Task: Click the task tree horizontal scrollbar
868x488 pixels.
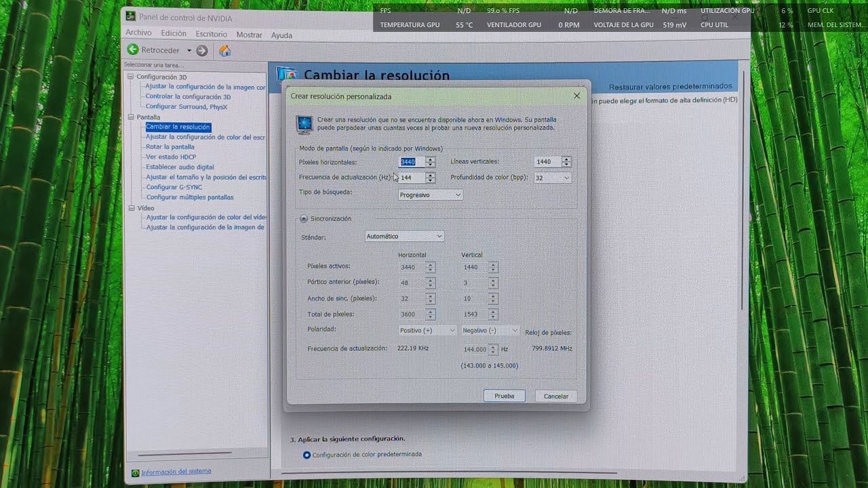Action: 184,455
